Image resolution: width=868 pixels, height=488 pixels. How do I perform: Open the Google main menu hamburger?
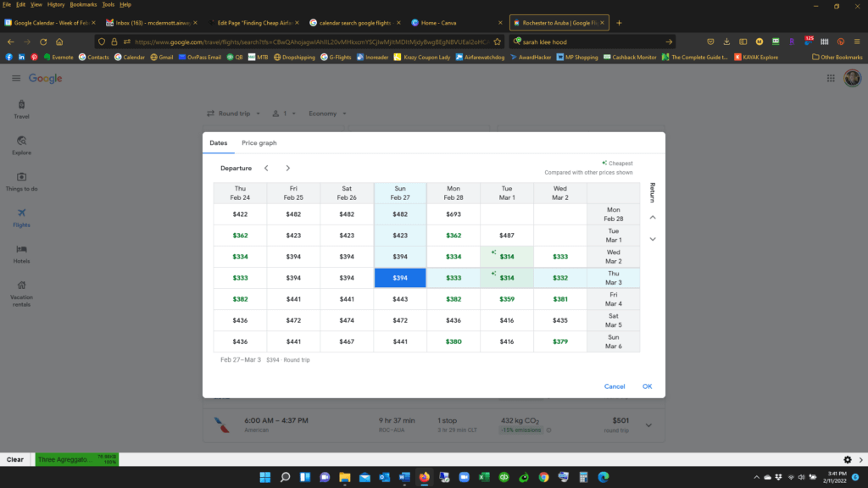click(x=16, y=79)
